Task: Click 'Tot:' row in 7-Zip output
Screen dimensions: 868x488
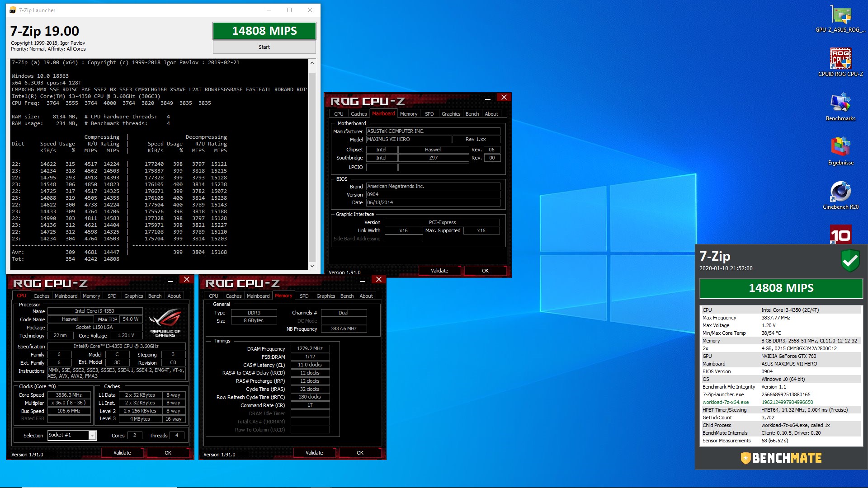Action: pyautogui.click(x=66, y=259)
